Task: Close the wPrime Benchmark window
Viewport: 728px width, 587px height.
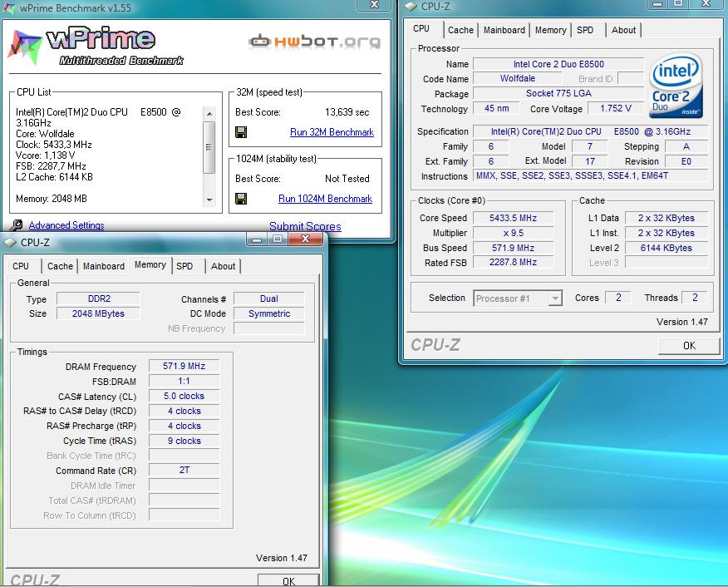Action: (374, 5)
